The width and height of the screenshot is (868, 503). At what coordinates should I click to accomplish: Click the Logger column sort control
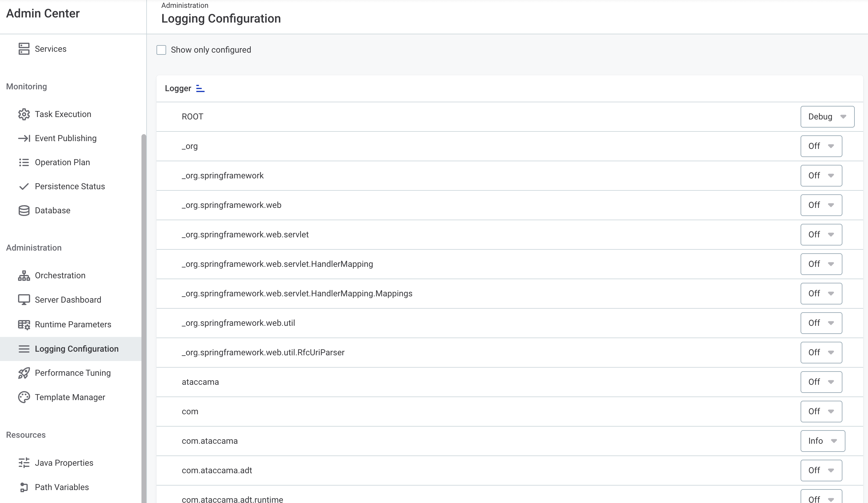pyautogui.click(x=200, y=88)
